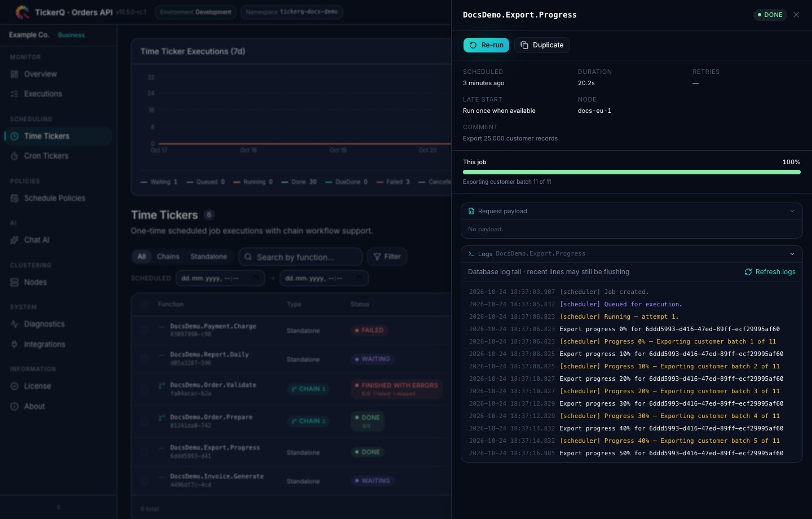
Task: Switch to the Standalone tab
Action: tap(209, 257)
